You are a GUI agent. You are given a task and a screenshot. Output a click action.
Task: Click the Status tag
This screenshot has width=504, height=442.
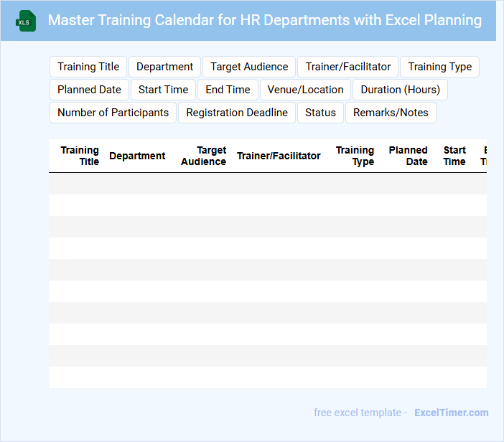click(320, 113)
